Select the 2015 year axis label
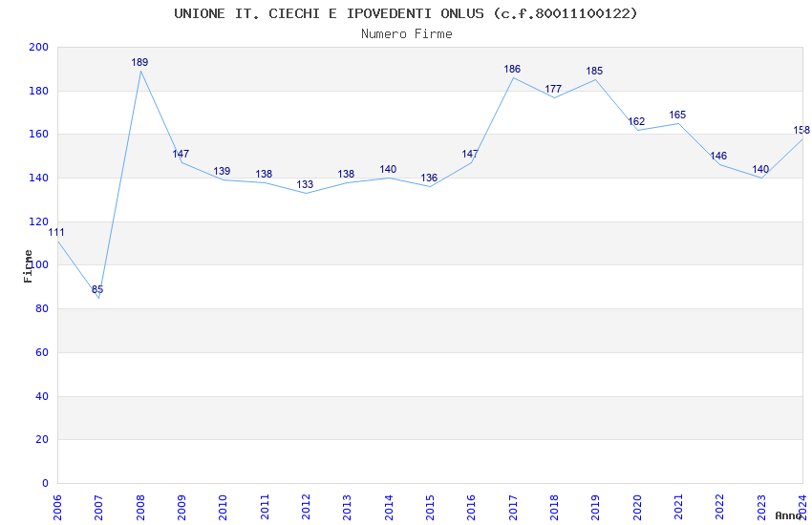This screenshot has height=525, width=812. 430,508
